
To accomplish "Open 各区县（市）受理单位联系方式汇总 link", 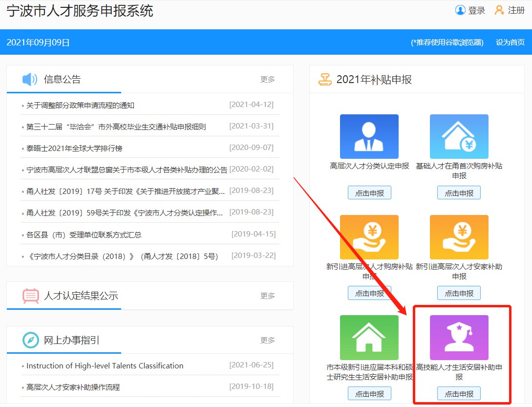I will click(x=84, y=235).
